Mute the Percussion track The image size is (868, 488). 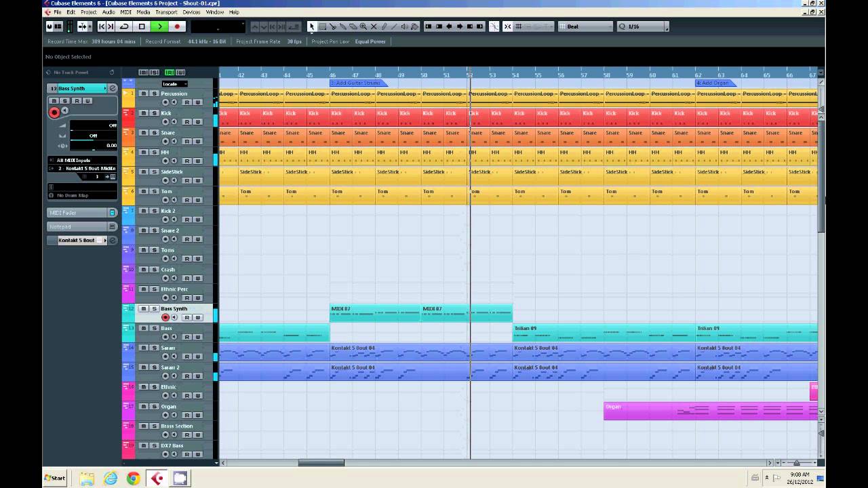143,94
